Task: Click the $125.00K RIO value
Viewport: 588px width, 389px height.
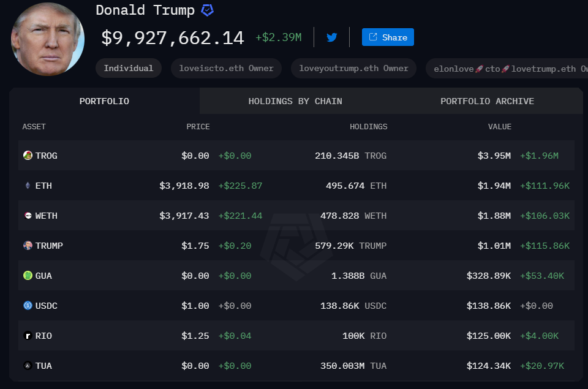Action: coord(489,336)
